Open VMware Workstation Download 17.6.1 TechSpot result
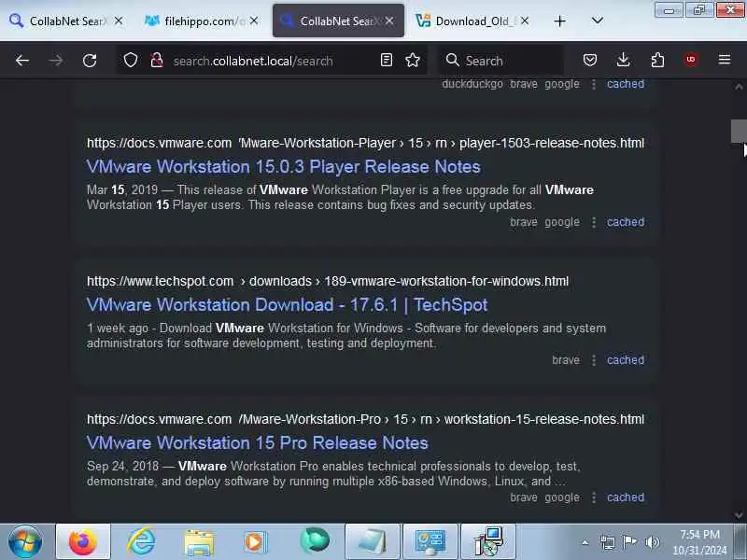Viewport: 747px width, 560px height. tap(288, 305)
